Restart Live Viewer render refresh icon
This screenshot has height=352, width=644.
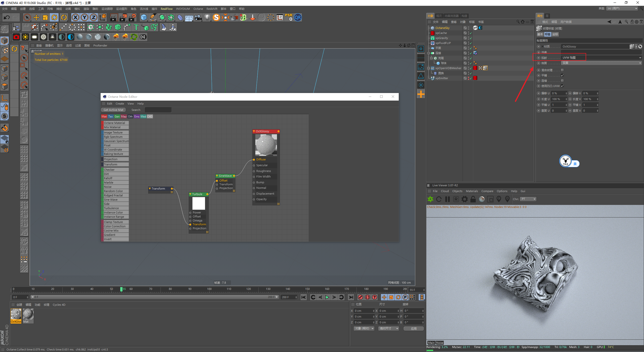click(x=439, y=199)
